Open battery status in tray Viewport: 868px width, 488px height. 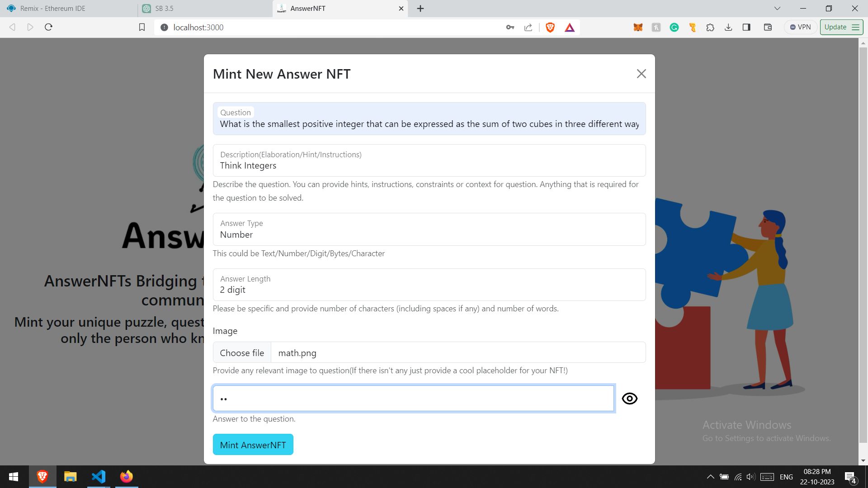tap(724, 477)
